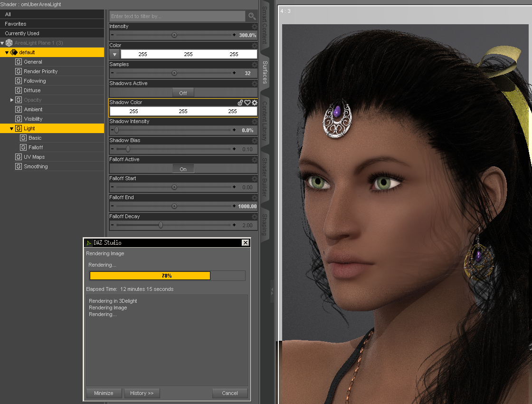Viewport: 532px width, 404px height.
Task: Open the Falloff End gear settings
Action: click(255, 197)
